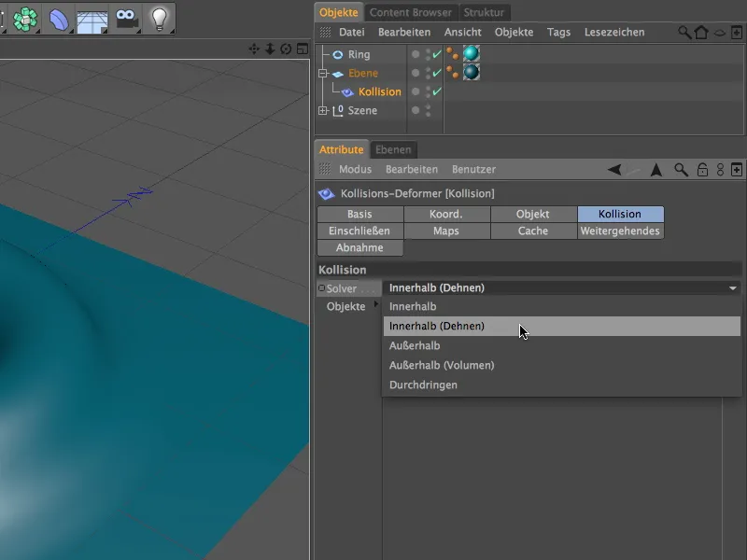Expand the Szene object in the tree
This screenshot has height=560, width=747.
pyautogui.click(x=320, y=110)
